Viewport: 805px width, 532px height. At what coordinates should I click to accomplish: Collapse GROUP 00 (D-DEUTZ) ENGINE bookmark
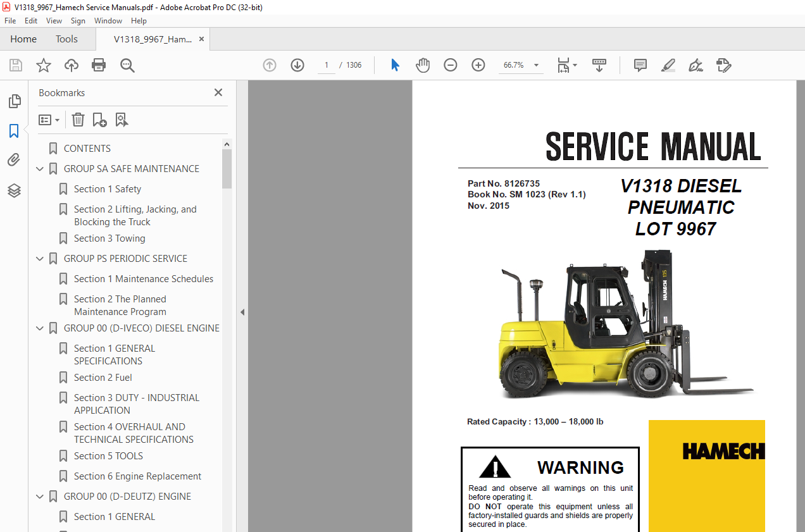click(40, 497)
